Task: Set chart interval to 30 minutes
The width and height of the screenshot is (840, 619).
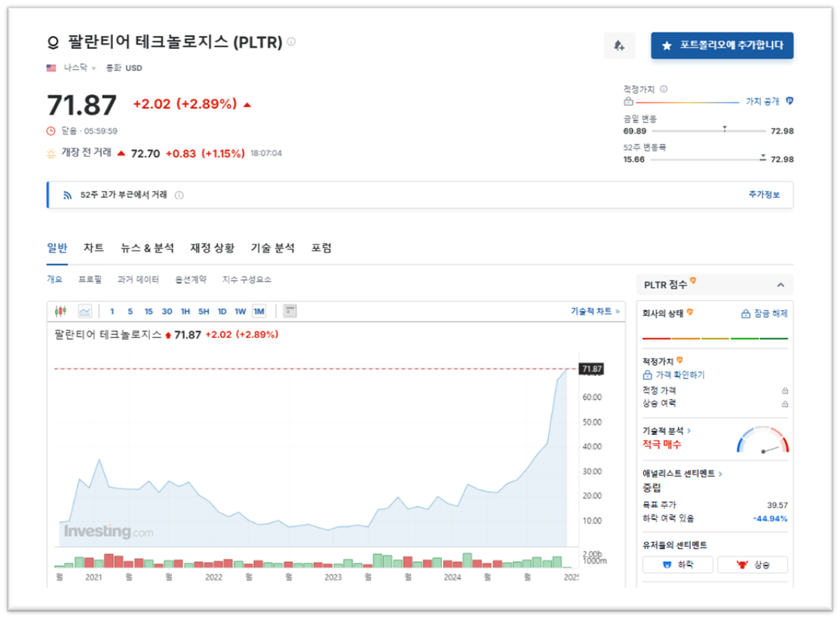Action: [x=167, y=311]
